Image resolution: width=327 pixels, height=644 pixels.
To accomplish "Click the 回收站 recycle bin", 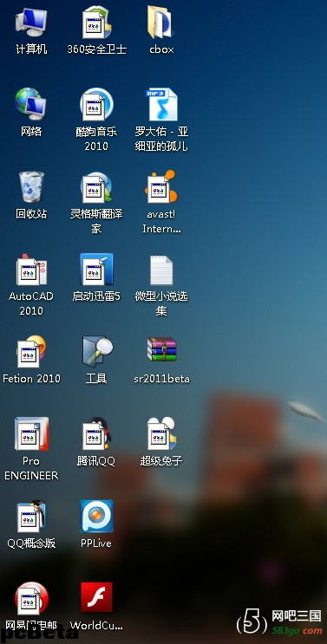I will (31, 187).
